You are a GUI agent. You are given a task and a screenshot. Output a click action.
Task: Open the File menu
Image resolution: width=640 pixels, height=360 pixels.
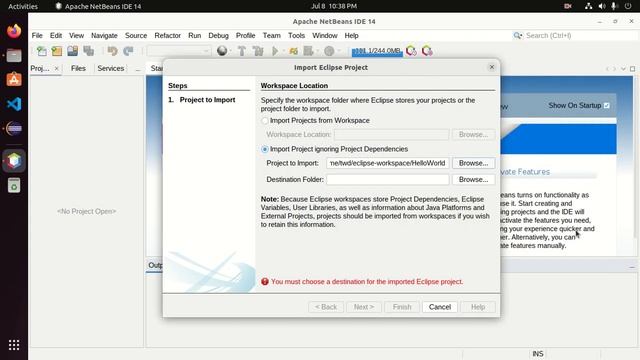click(x=37, y=36)
